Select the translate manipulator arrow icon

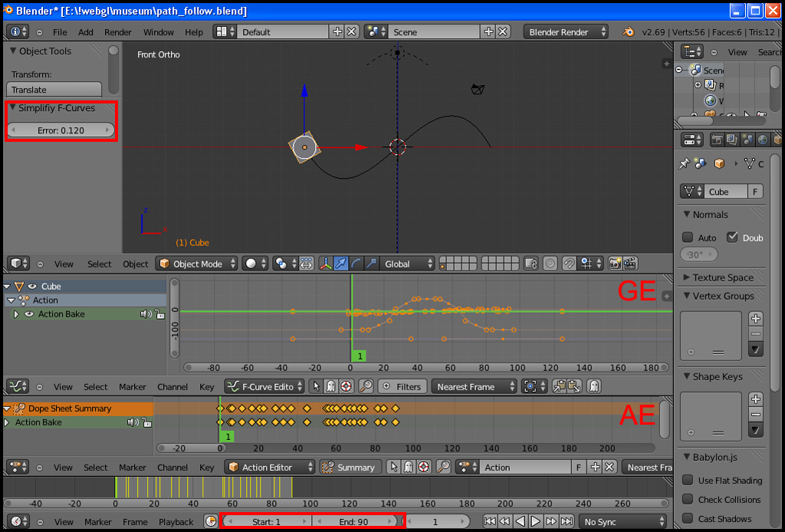tap(341, 263)
